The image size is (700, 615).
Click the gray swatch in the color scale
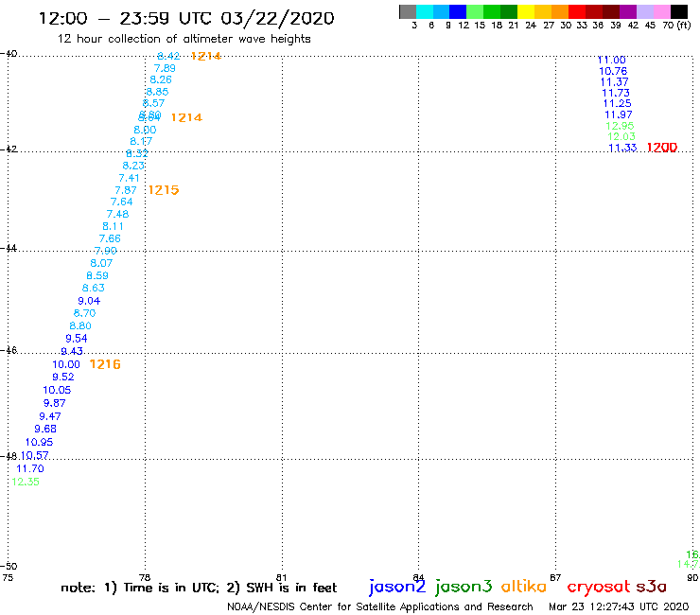point(408,11)
